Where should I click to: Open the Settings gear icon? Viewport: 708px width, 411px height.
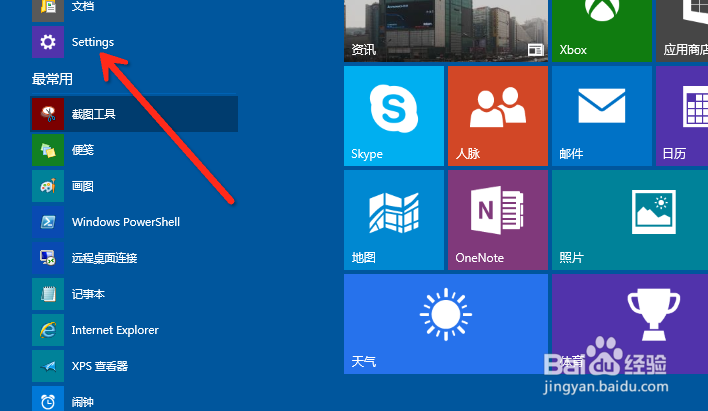pyautogui.click(x=48, y=42)
